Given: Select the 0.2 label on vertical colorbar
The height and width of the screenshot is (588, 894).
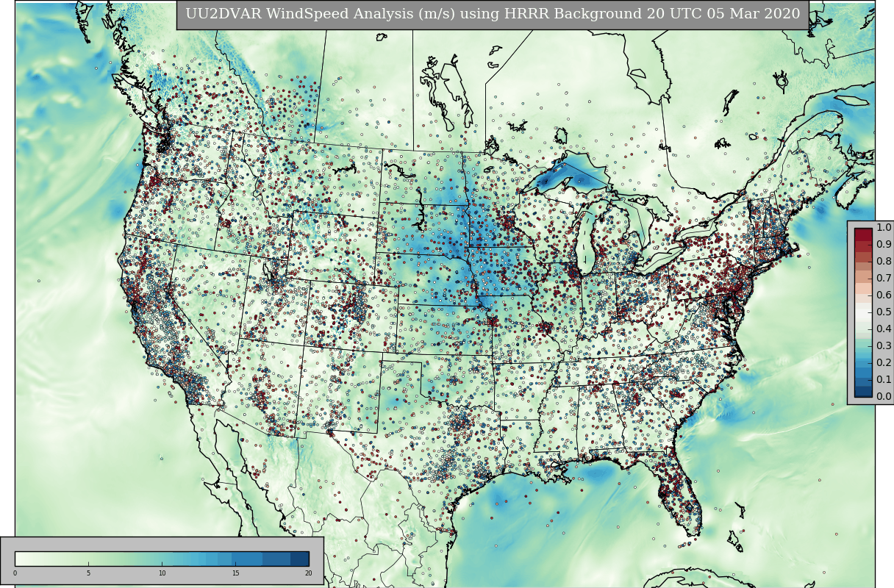Looking at the screenshot, I should (884, 362).
